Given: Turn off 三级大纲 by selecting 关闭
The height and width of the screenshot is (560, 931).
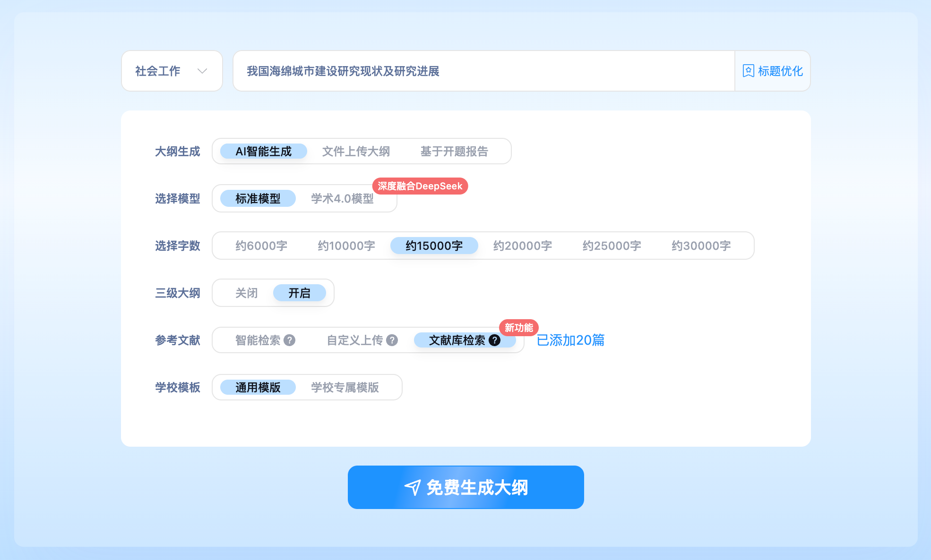Looking at the screenshot, I should 246,293.
